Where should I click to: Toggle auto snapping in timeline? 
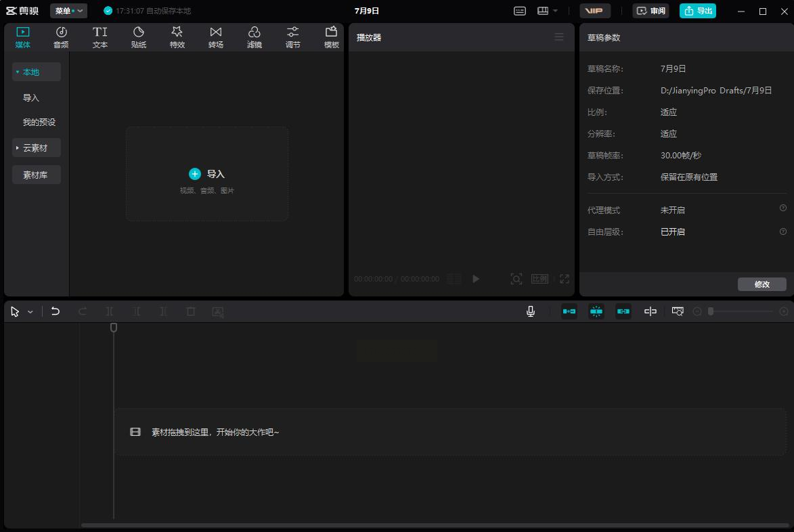[x=596, y=311]
